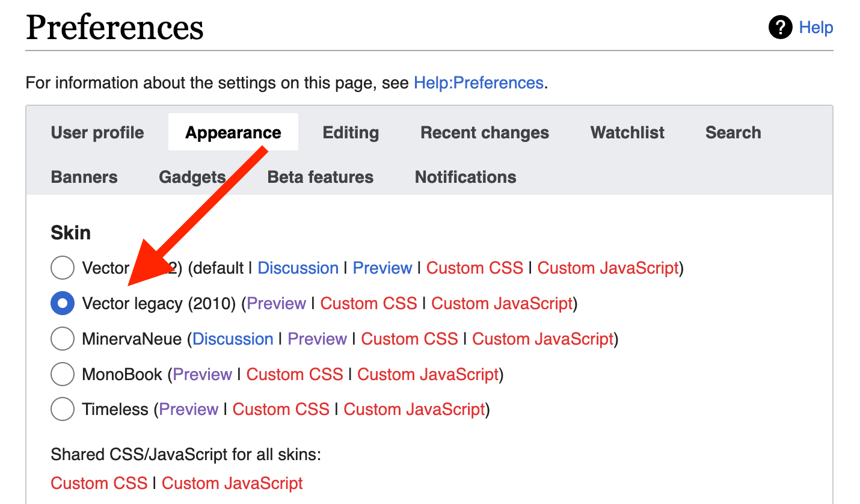The height and width of the screenshot is (504, 860).
Task: Open Discussion link for MinervaNeue skin
Action: click(x=233, y=339)
